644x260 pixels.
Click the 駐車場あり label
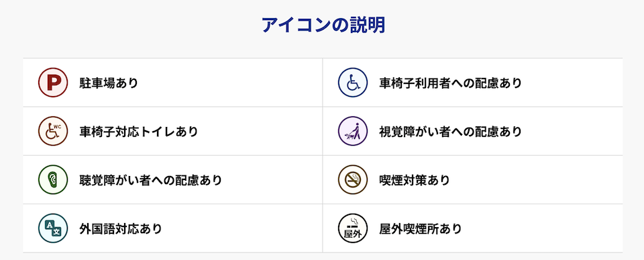click(x=109, y=83)
